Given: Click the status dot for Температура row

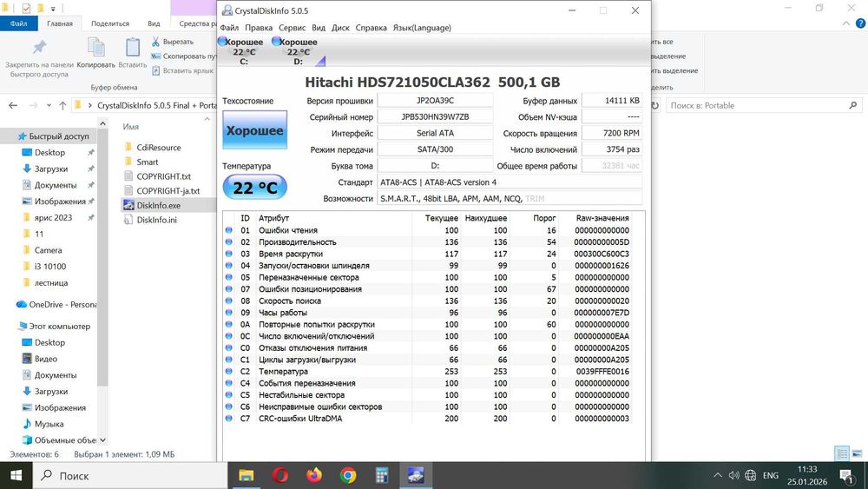Looking at the screenshot, I should click(x=228, y=372).
